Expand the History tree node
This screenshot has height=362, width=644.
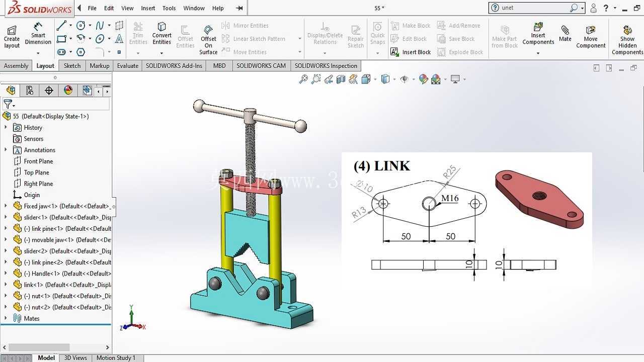(6, 128)
